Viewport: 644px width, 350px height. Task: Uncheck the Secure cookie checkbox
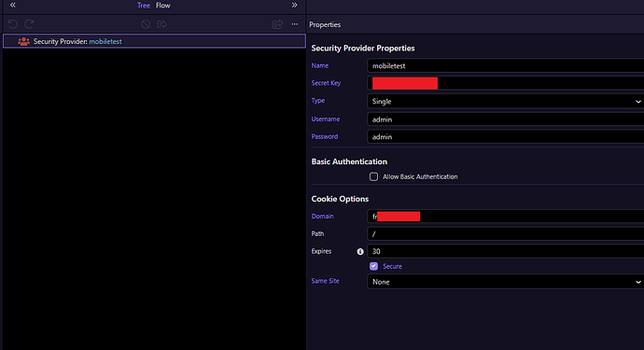(x=373, y=266)
